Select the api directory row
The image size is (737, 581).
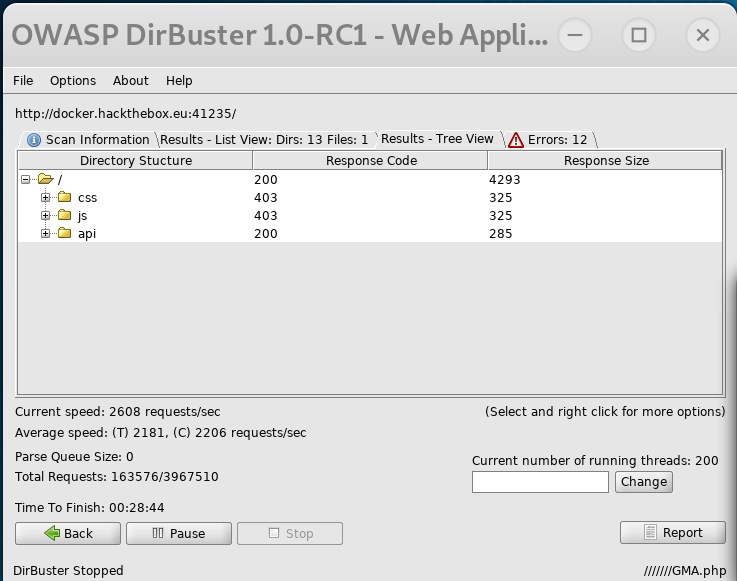click(x=370, y=233)
